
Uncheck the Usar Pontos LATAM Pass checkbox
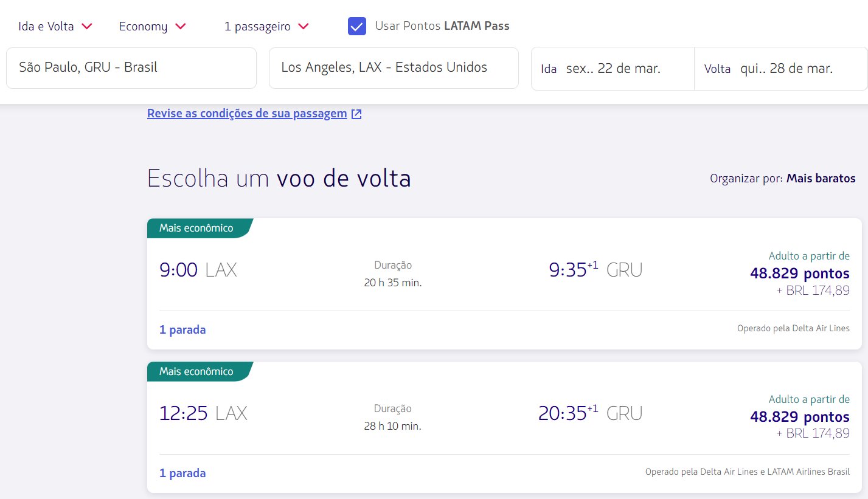[x=357, y=26]
